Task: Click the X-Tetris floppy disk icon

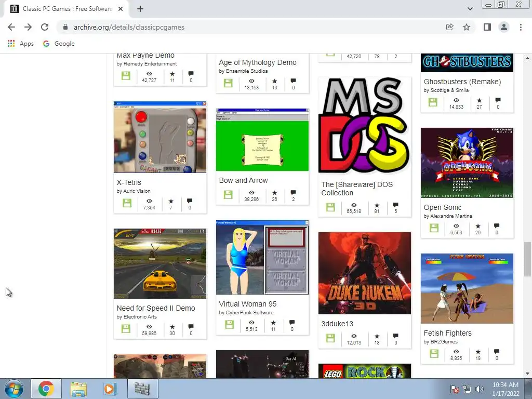Action: pyautogui.click(x=127, y=203)
